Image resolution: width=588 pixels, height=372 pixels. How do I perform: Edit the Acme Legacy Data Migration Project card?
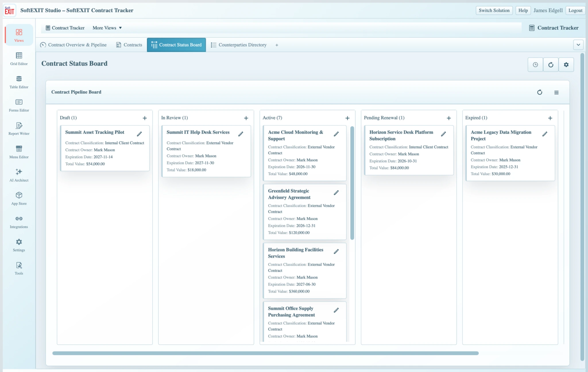pos(545,134)
